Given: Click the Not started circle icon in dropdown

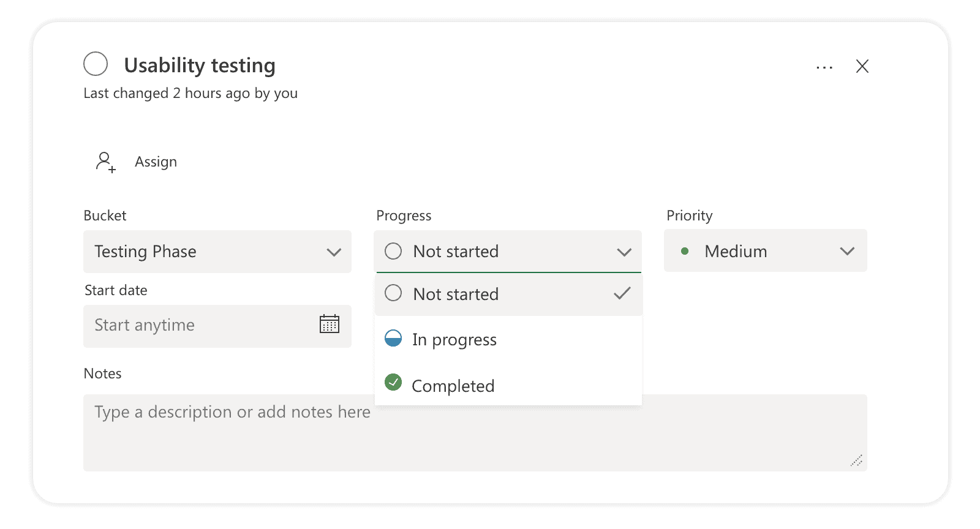Looking at the screenshot, I should (x=394, y=294).
